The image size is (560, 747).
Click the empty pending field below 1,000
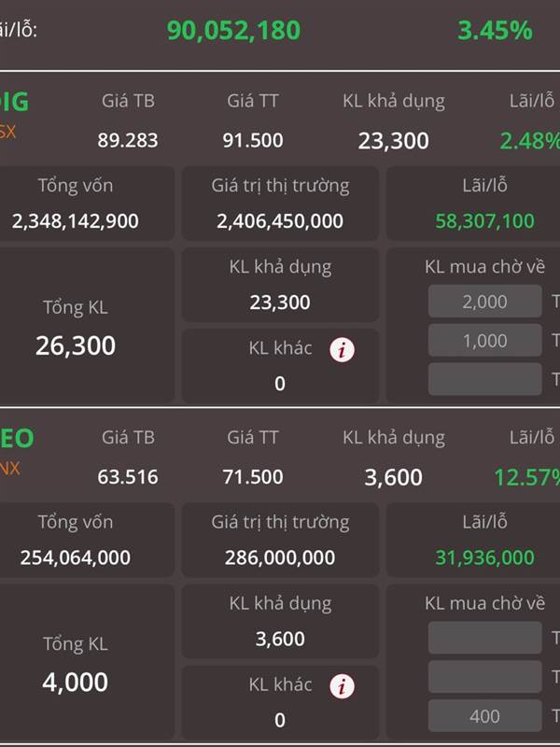[484, 379]
